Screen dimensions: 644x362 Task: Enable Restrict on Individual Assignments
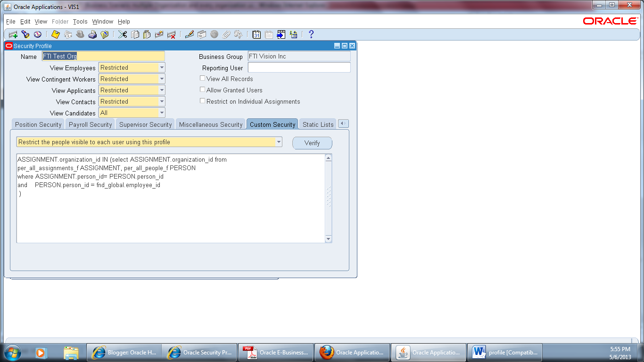click(x=202, y=100)
